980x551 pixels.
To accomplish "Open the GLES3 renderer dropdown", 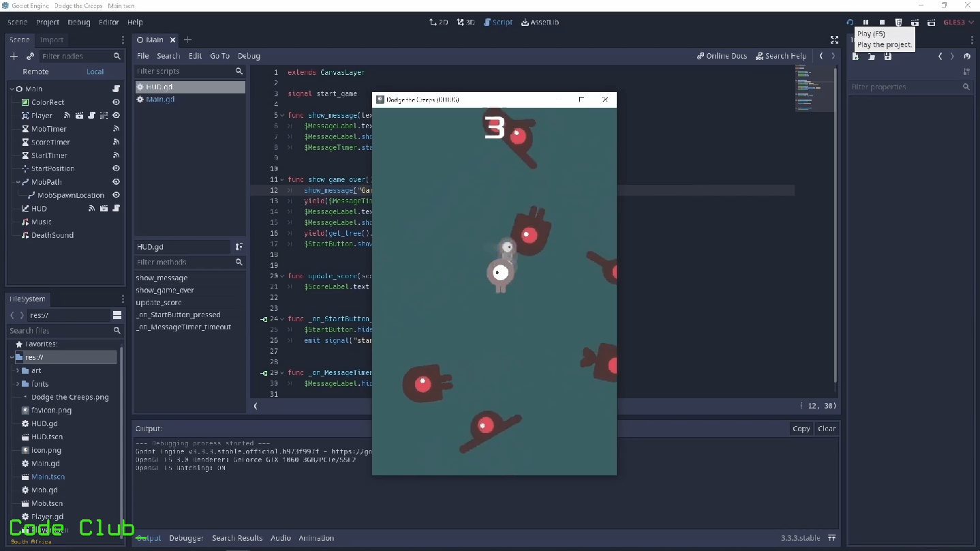I will pos(958,23).
